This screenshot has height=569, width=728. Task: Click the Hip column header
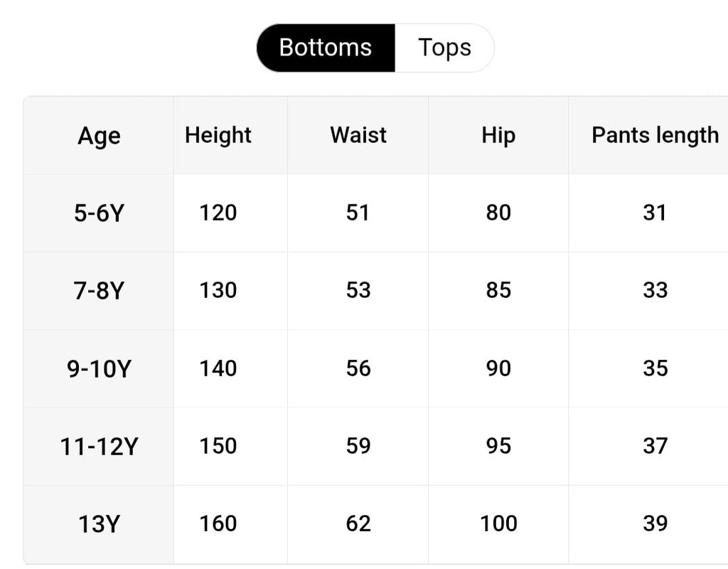[498, 136]
